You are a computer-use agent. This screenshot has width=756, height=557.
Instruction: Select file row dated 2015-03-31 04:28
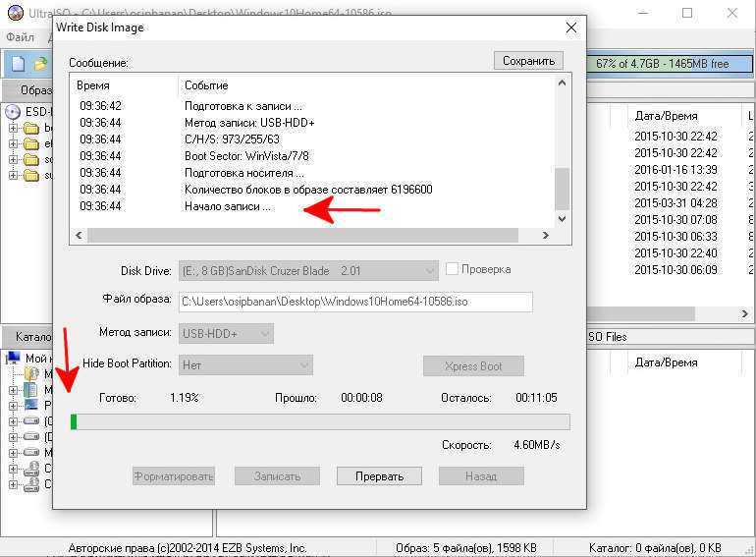[675, 203]
